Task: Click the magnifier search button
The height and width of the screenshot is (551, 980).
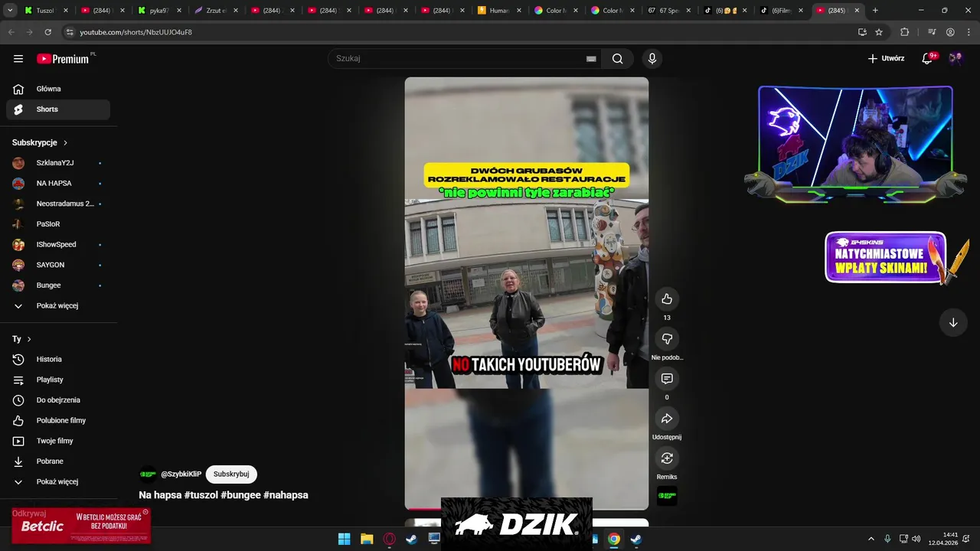Action: click(617, 58)
